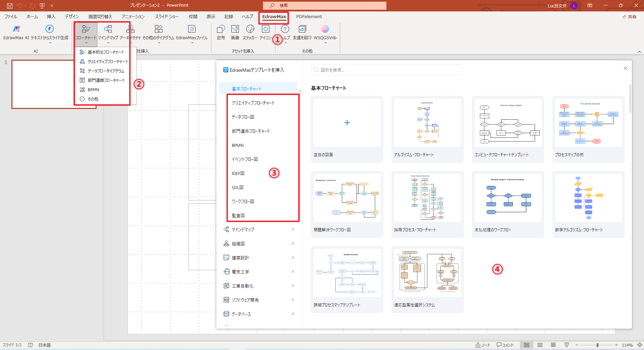Click the PowerPoint 検索 search box
The width and height of the screenshot is (644, 350).
tap(325, 6)
